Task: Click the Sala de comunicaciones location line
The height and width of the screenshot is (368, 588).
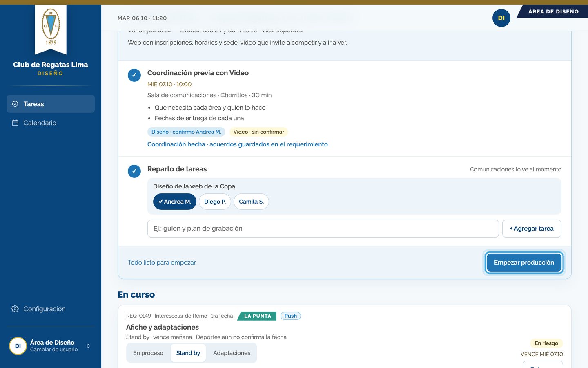Action: coord(209,95)
